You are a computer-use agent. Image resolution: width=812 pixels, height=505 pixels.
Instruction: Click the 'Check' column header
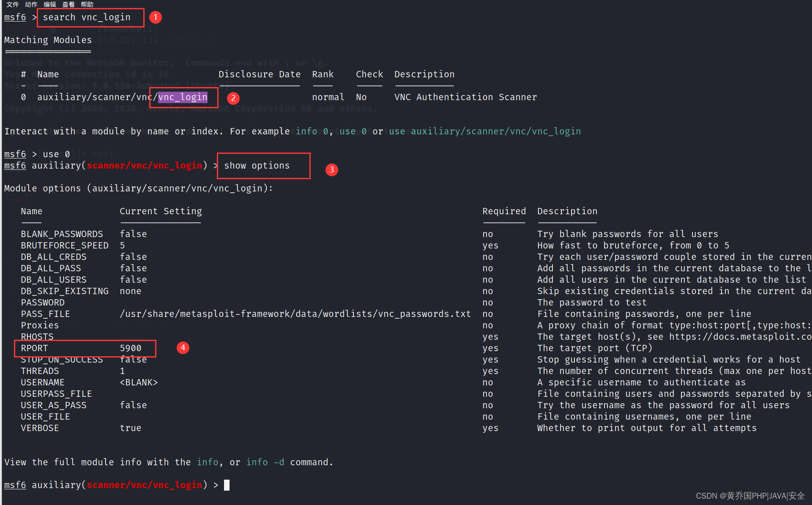(x=369, y=74)
